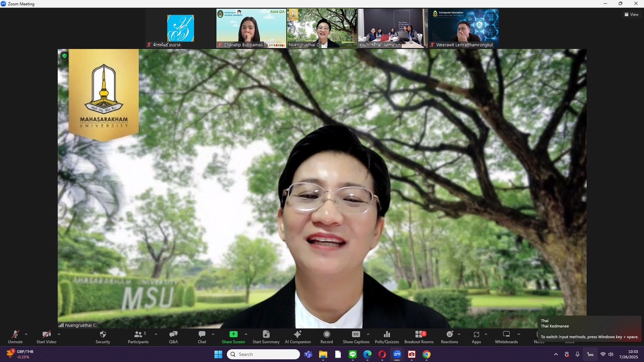Expand arrow beside Participants
The image size is (644, 362).
(x=156, y=334)
